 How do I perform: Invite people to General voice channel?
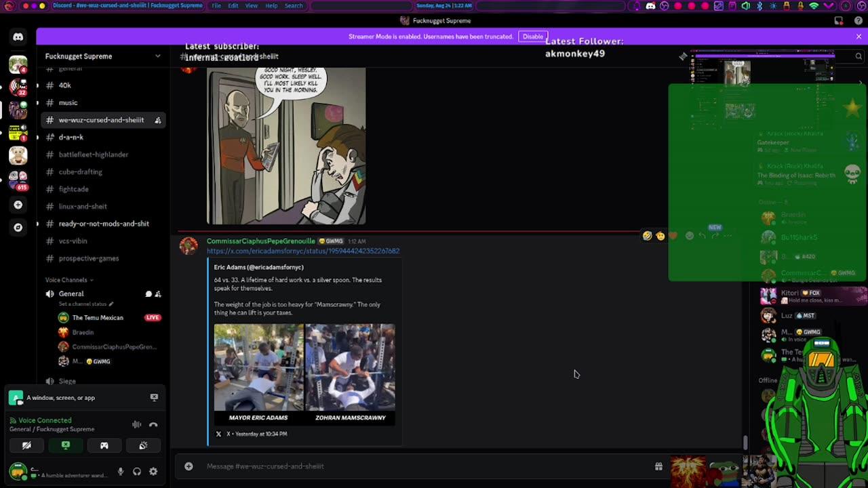[x=158, y=294]
